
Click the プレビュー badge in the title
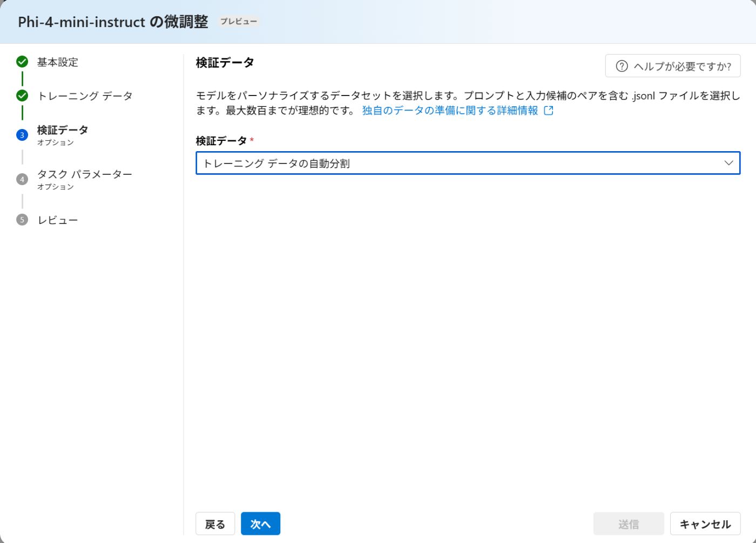coord(239,22)
